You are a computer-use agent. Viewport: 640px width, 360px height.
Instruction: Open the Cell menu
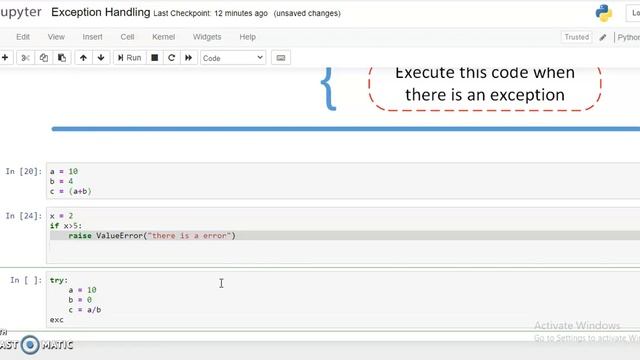point(127,37)
